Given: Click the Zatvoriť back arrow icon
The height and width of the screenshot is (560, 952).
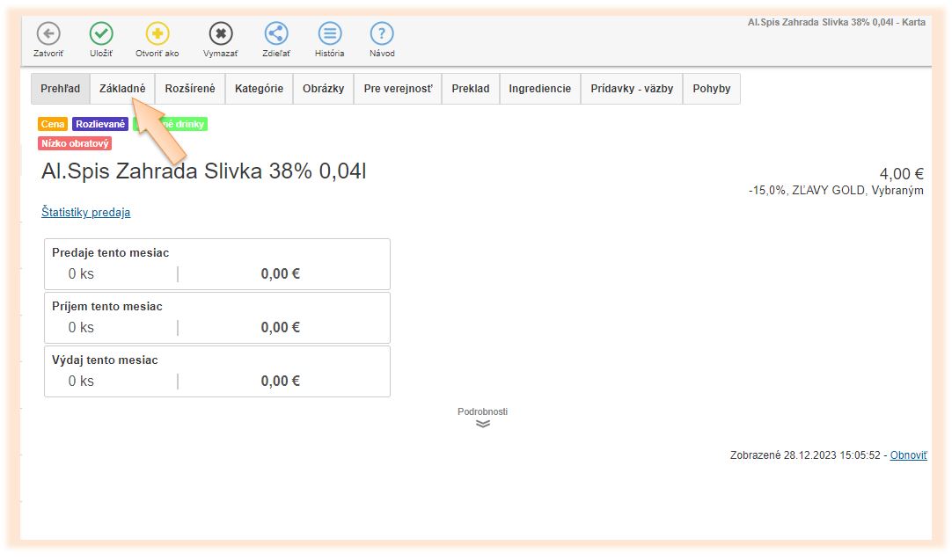Looking at the screenshot, I should pos(48,34).
